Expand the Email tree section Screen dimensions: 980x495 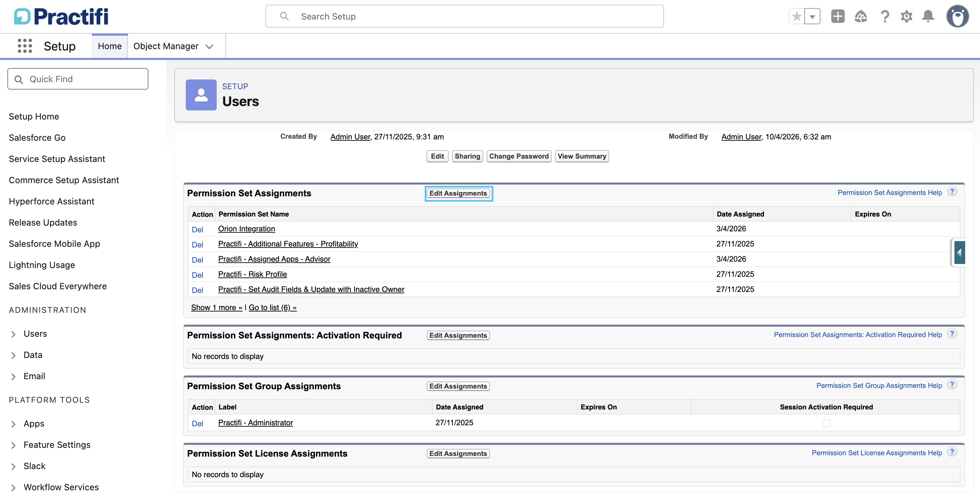[x=13, y=376]
